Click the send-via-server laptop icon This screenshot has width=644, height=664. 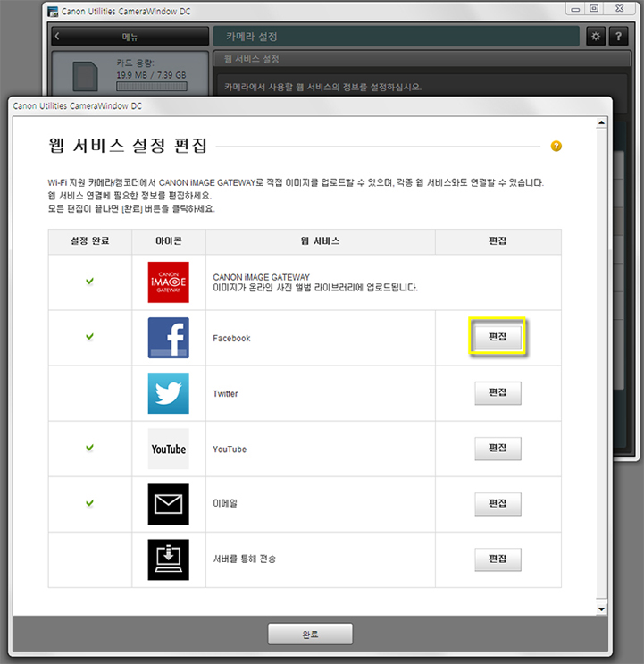tap(169, 559)
